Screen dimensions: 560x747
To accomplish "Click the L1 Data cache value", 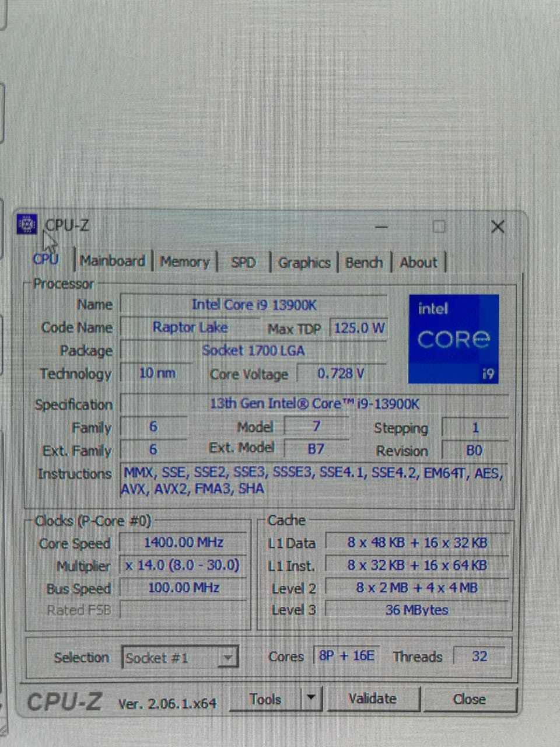I will click(417, 543).
